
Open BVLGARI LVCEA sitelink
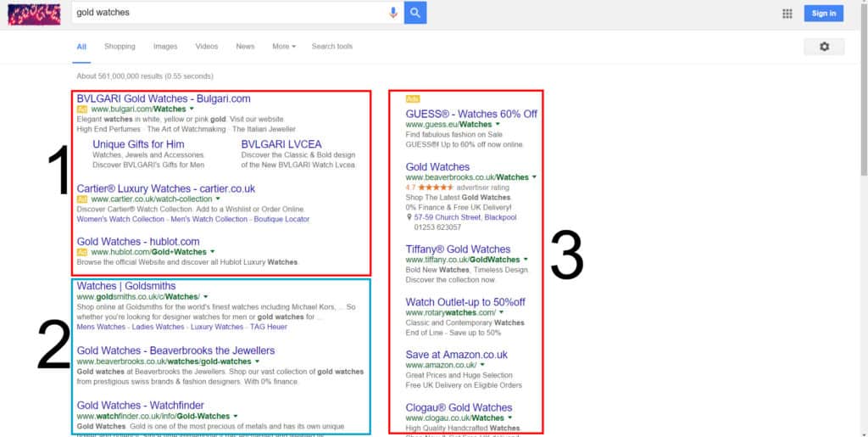coord(281,144)
